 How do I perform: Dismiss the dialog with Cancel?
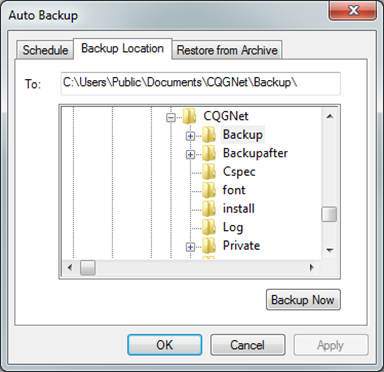click(x=248, y=345)
